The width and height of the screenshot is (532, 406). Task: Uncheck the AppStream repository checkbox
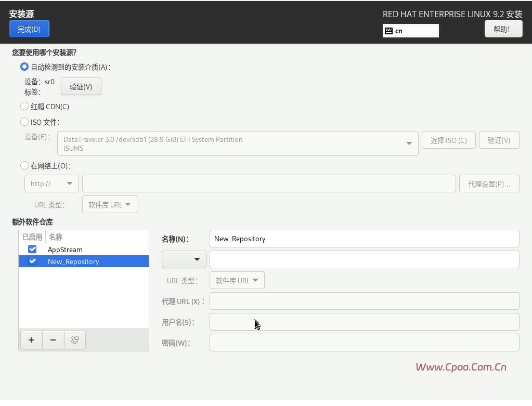(32, 250)
